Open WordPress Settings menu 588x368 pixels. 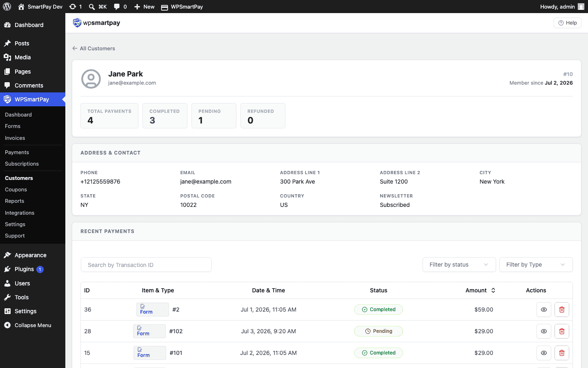(x=33, y=311)
